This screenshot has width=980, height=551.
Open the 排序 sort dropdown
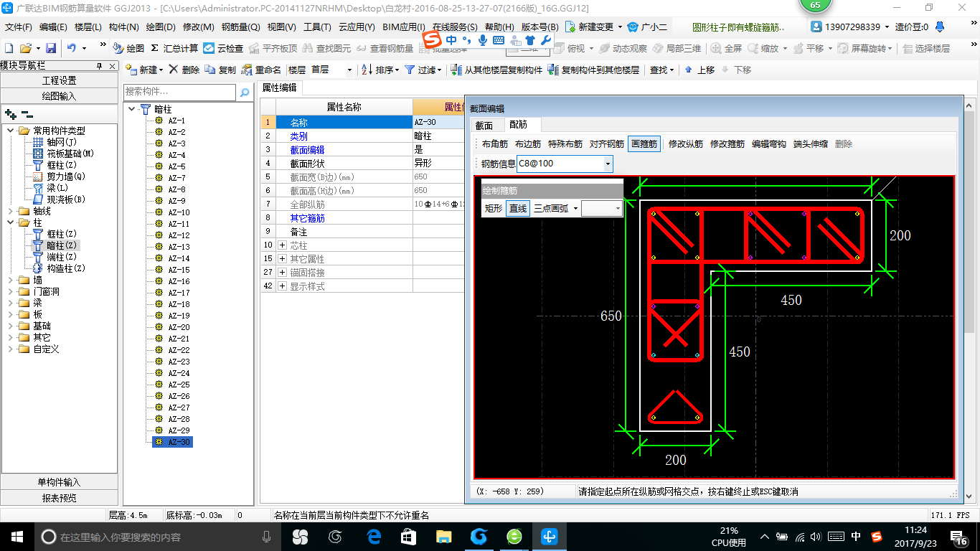397,70
